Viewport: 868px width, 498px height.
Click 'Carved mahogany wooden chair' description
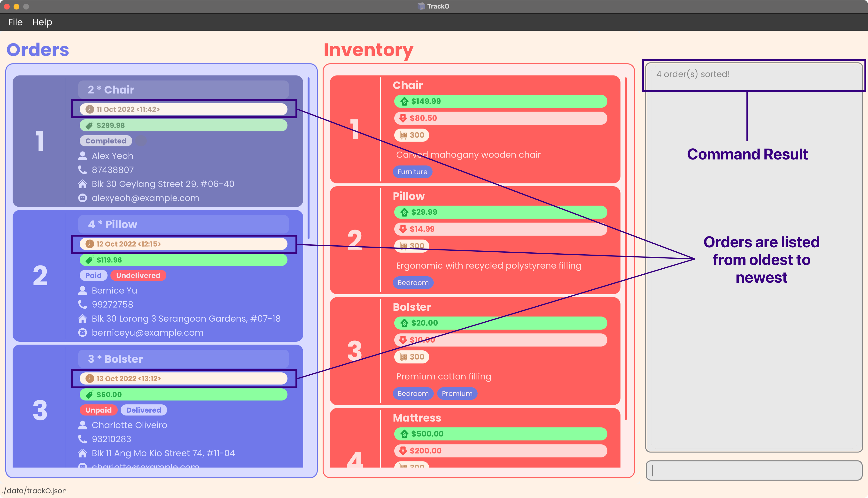pos(468,155)
